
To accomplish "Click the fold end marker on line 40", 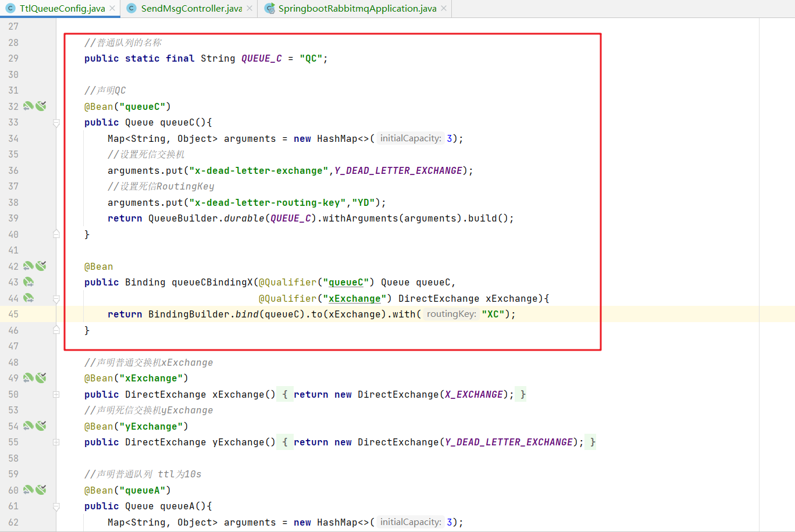I will point(56,234).
